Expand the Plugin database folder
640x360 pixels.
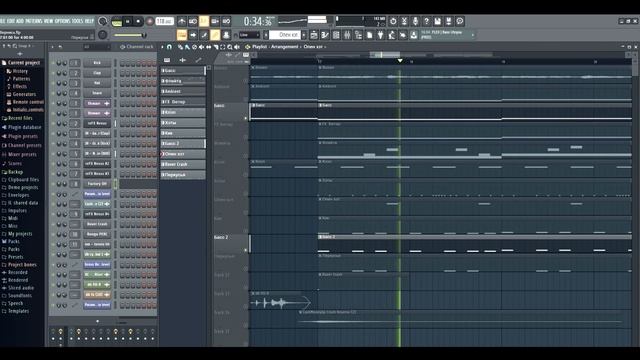click(21, 127)
